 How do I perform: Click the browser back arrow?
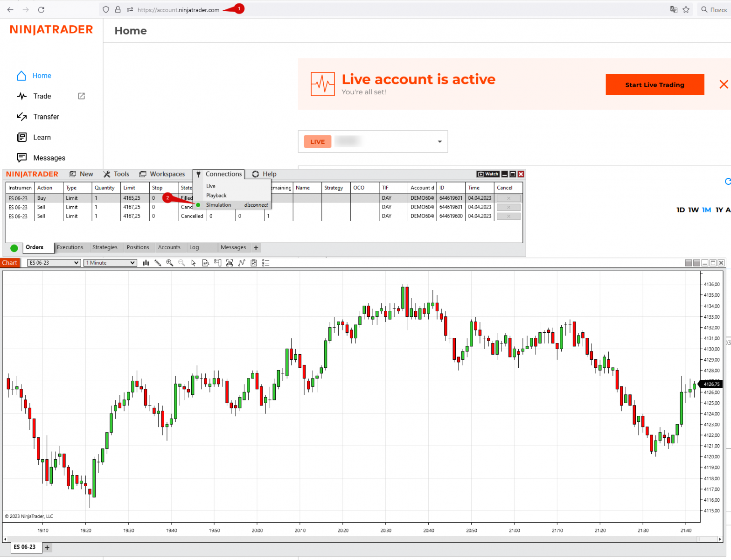tap(10, 9)
